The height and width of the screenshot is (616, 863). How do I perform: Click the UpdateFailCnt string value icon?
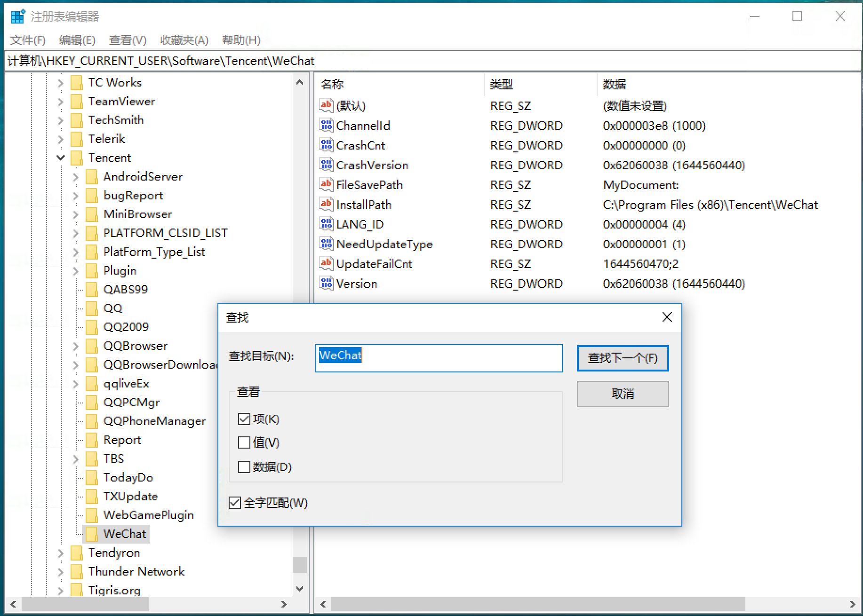point(326,263)
